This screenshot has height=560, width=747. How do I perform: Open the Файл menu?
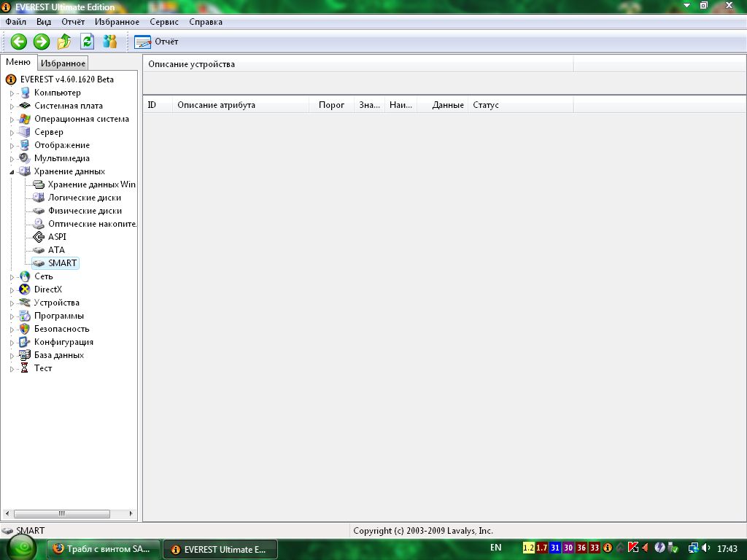[x=15, y=22]
